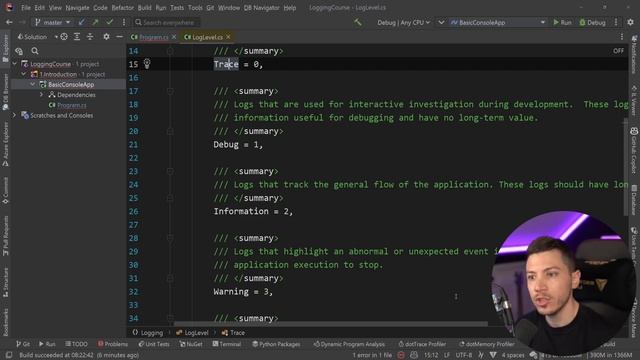Viewport: 640px width, 360px height.
Task: Close the LogLevel.cs tab
Action: (x=228, y=37)
